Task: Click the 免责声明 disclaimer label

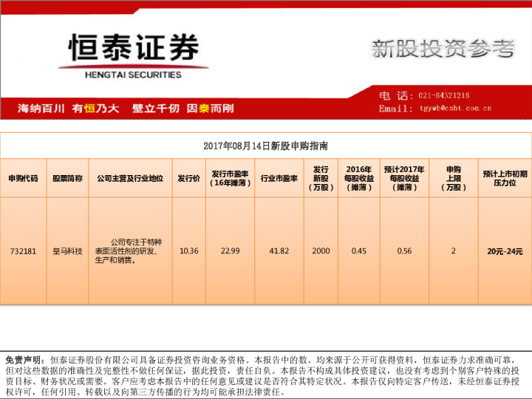Action: (25, 360)
